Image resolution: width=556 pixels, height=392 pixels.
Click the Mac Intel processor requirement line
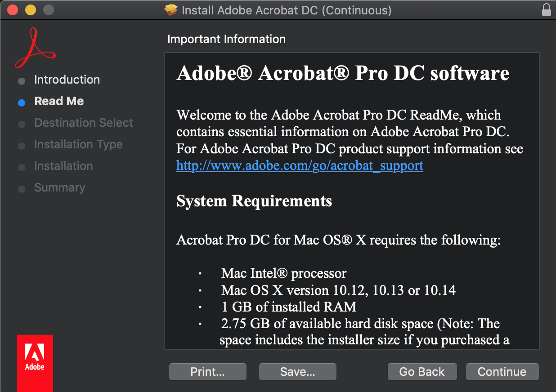(284, 273)
